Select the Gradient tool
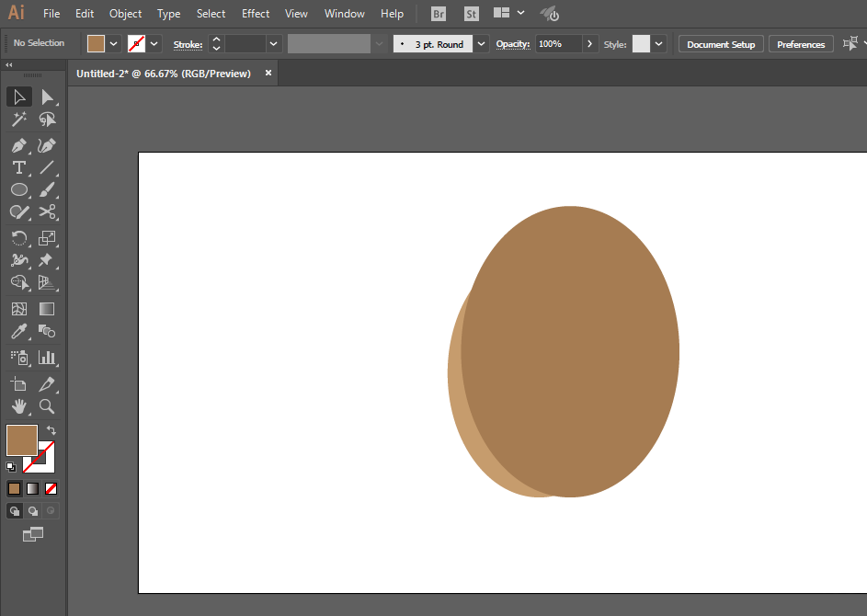The image size is (867, 616). tap(47, 309)
